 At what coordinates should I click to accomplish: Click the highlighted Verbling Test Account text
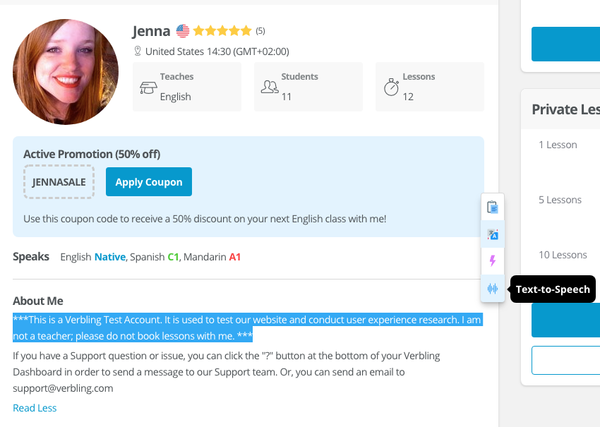click(248, 328)
